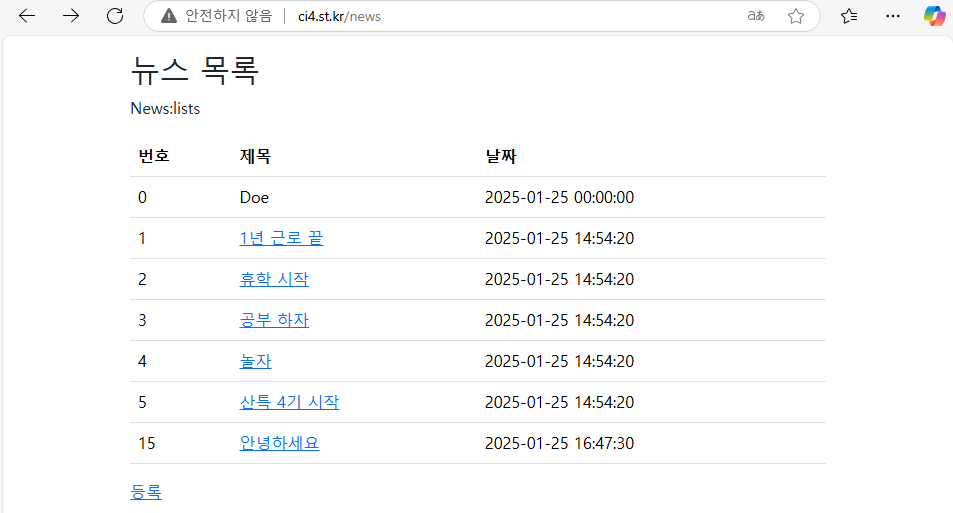Open the '놀자' news link
This screenshot has height=513, width=953.
255,361
